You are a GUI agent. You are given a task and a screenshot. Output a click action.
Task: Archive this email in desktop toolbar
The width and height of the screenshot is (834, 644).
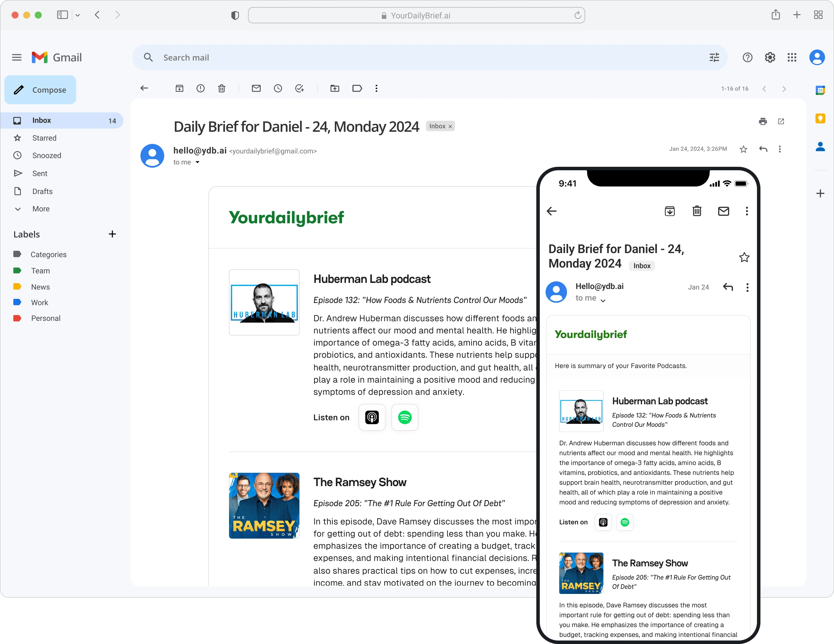click(180, 88)
